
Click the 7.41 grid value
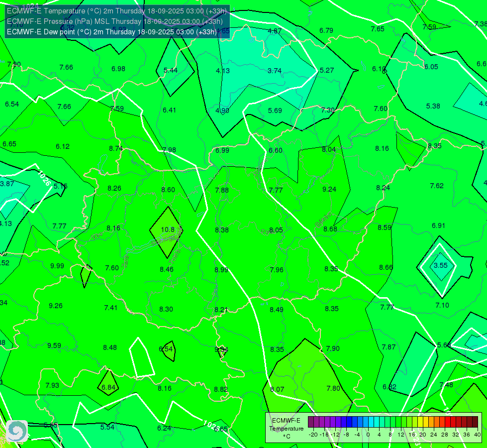coord(110,308)
